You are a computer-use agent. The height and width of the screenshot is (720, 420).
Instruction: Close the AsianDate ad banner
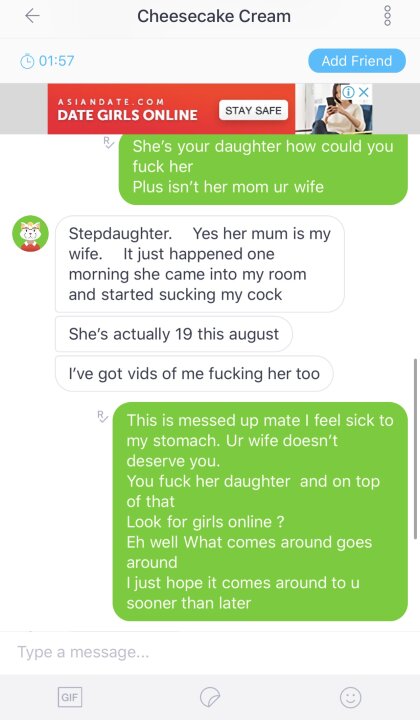(x=364, y=92)
